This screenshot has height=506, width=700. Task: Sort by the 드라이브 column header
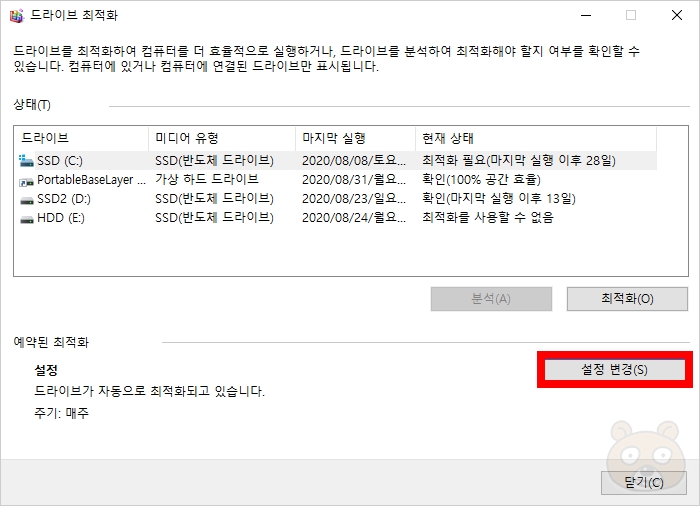[x=81, y=138]
